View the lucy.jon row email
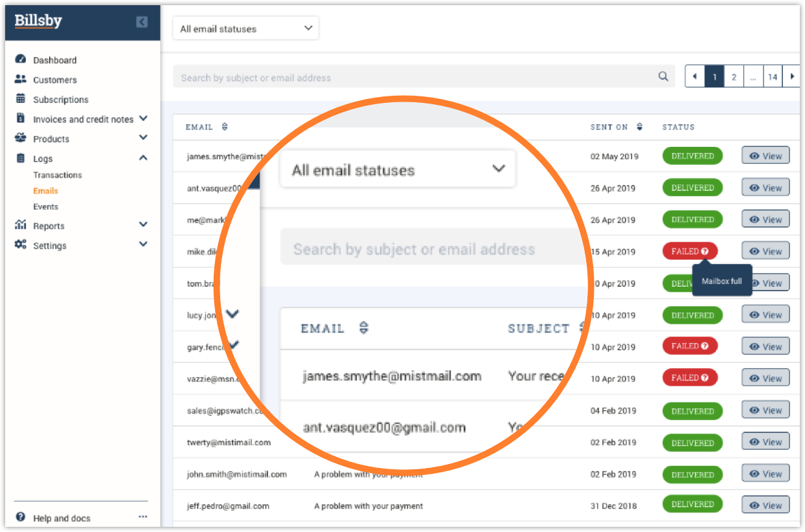This screenshot has width=805, height=532. (x=765, y=315)
